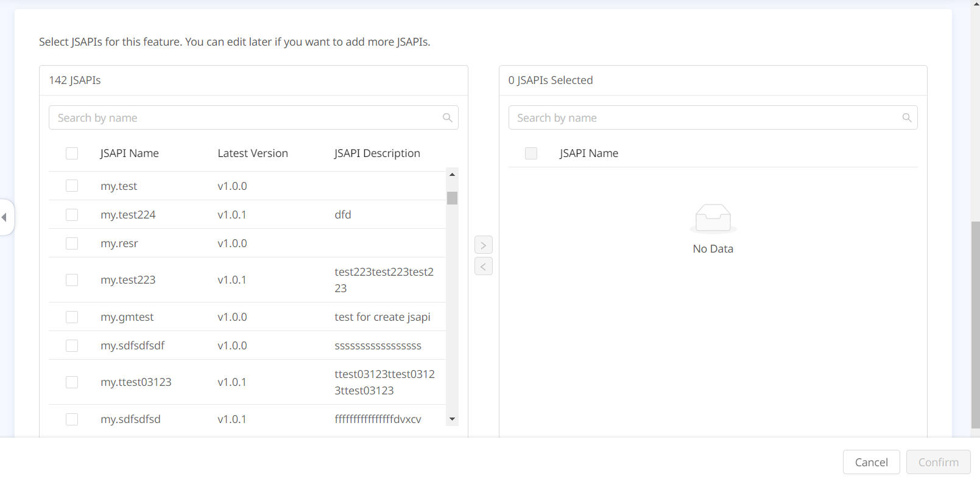The height and width of the screenshot is (479, 980).
Task: Expand the collapsed left side panel arrow
Action: click(x=5, y=217)
